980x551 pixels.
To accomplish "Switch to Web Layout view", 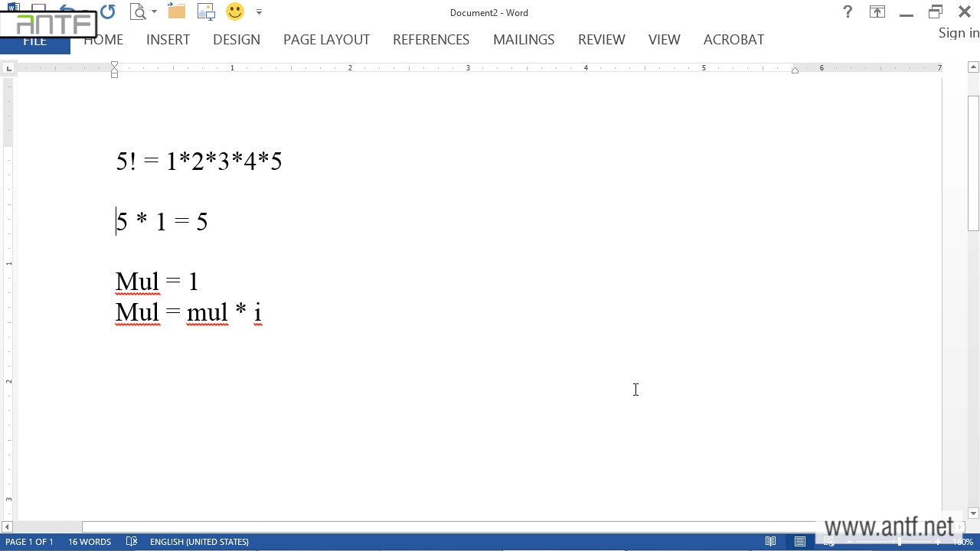I will pyautogui.click(x=829, y=542).
